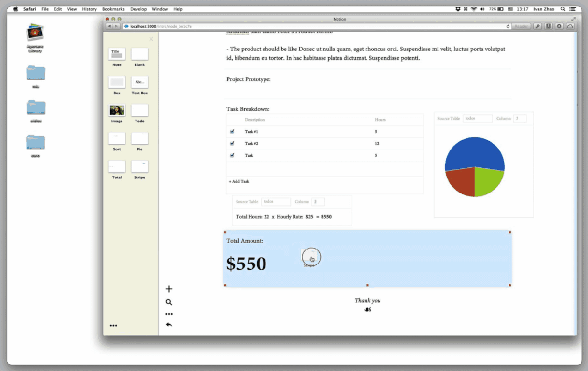Close the block sidebar panel
Image resolution: width=588 pixels, height=371 pixels.
pyautogui.click(x=151, y=39)
